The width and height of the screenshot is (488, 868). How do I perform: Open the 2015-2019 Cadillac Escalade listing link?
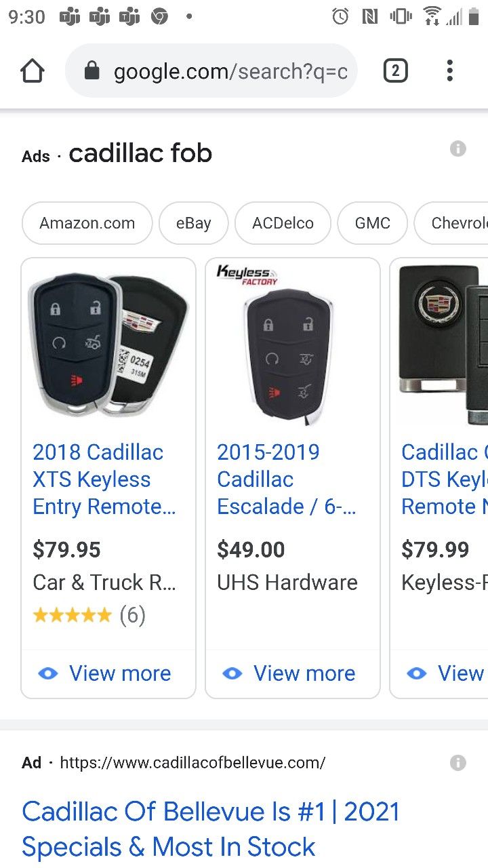click(286, 479)
